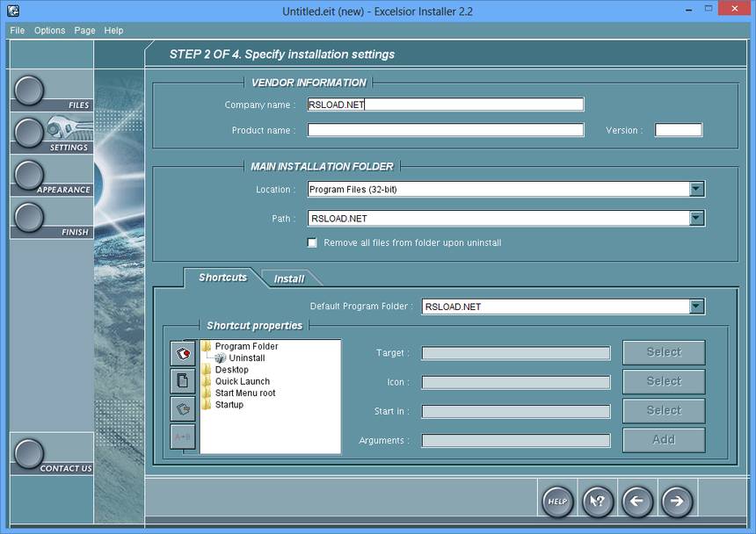The width and height of the screenshot is (756, 534).
Task: Open the Page menu
Action: tap(84, 31)
